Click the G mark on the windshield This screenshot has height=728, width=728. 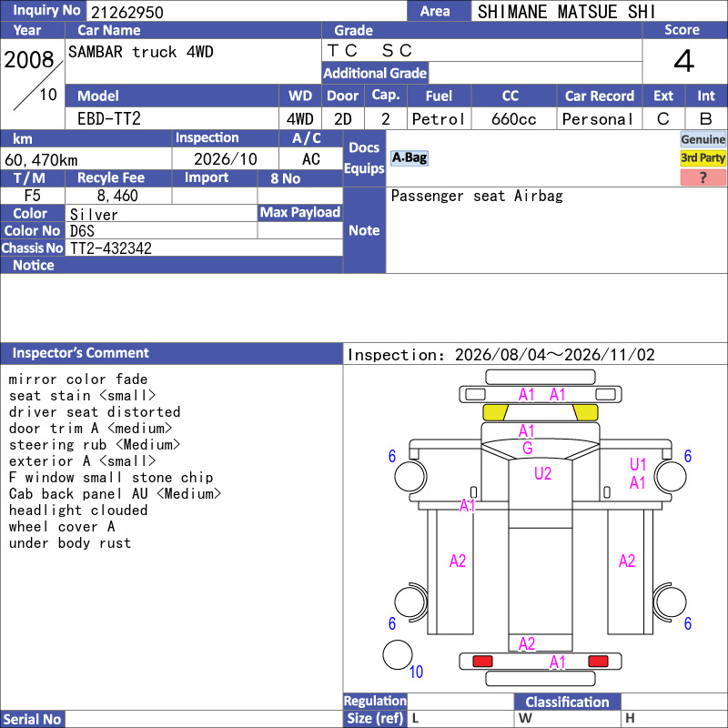[x=528, y=448]
